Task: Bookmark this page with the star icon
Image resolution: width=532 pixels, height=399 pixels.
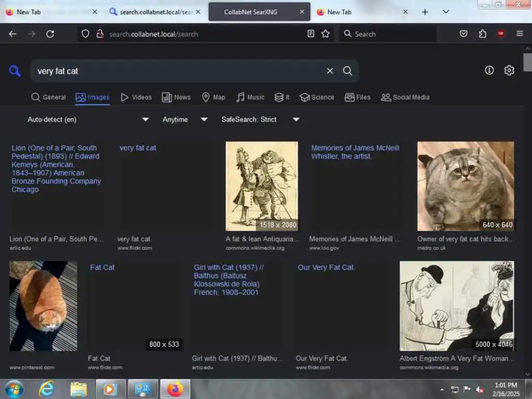Action: 325,34
